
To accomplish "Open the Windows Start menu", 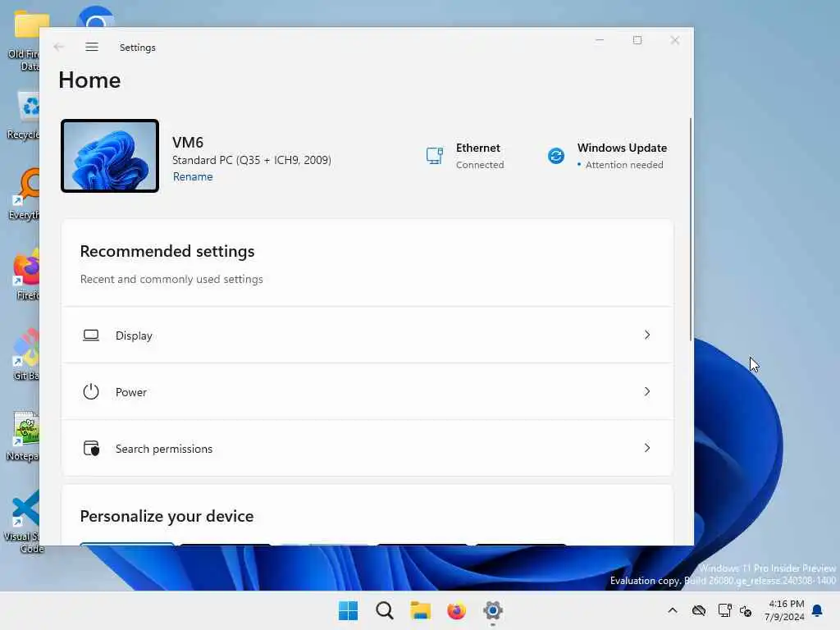I will pos(348,610).
